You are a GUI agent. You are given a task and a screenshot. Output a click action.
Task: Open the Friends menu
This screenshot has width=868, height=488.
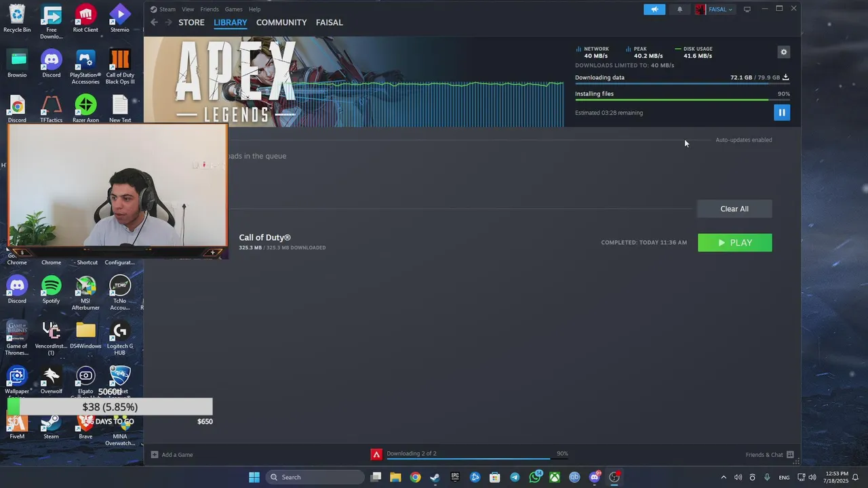(210, 9)
